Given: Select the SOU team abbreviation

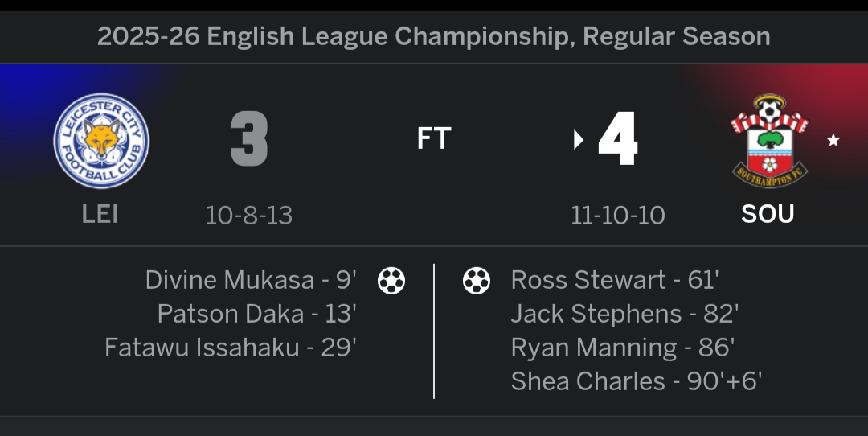Looking at the screenshot, I should tap(768, 214).
